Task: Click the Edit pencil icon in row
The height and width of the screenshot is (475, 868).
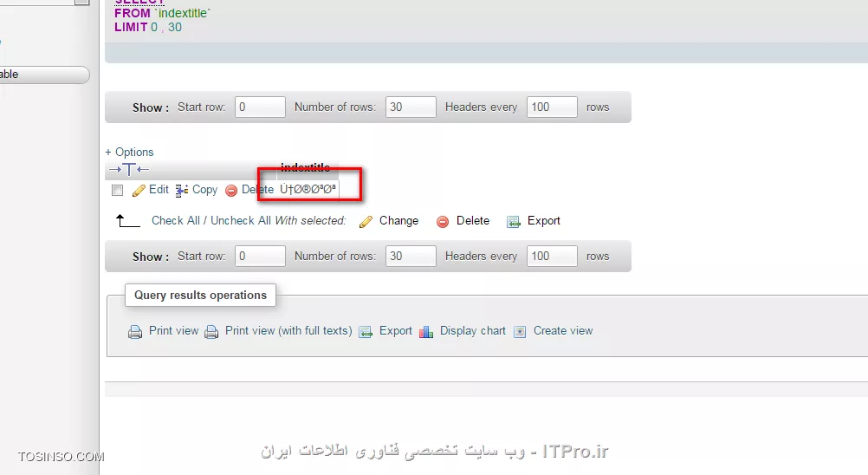Action: tap(139, 191)
